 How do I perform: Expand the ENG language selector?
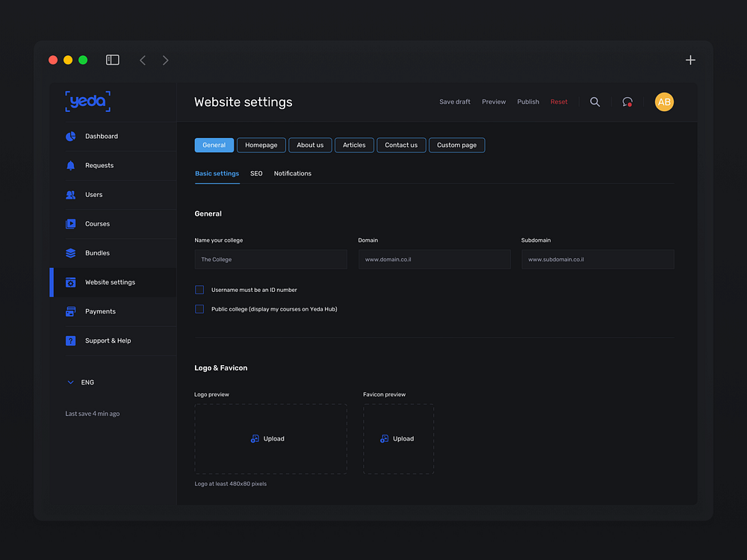point(69,382)
